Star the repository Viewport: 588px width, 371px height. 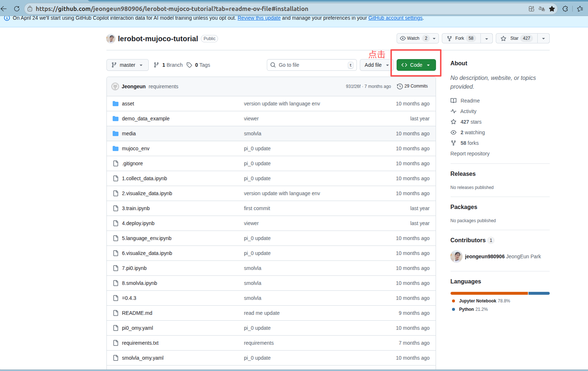click(517, 38)
